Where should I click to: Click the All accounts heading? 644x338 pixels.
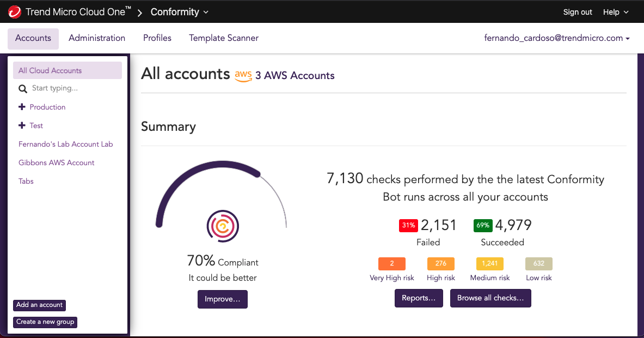(x=185, y=74)
